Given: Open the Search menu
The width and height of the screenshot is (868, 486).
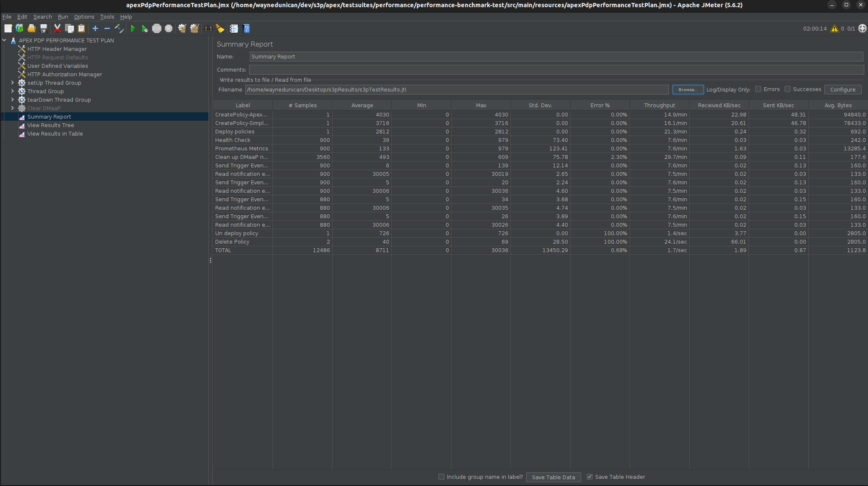Looking at the screenshot, I should pos(43,17).
